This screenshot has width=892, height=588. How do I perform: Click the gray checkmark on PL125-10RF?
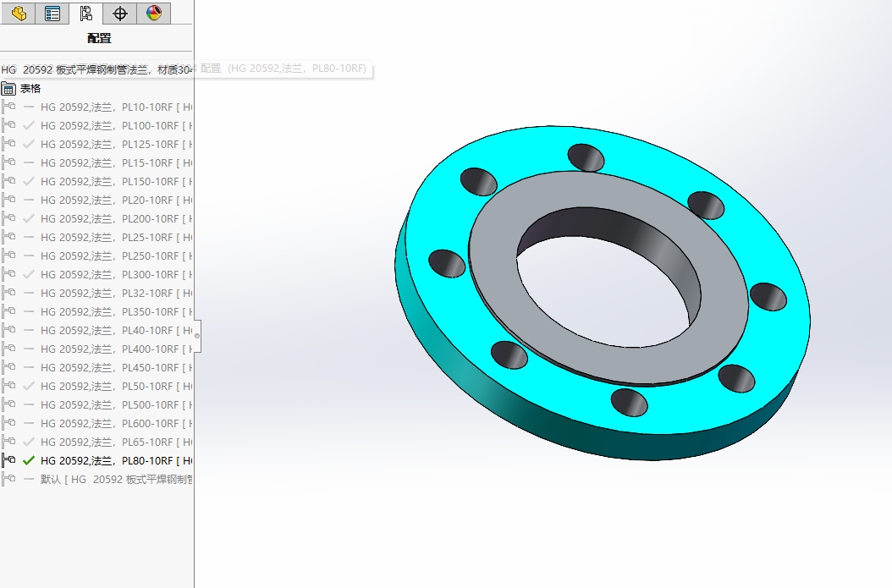click(29, 144)
